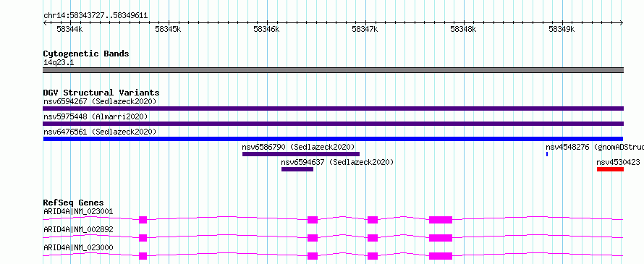Click the gray 14q23.1 cytogenetic band bar

[x=333, y=70]
